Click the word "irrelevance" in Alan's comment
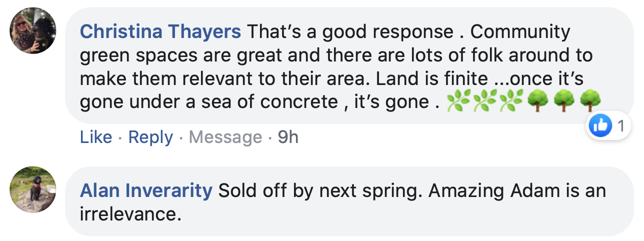The width and height of the screenshot is (644, 241). click(x=130, y=214)
